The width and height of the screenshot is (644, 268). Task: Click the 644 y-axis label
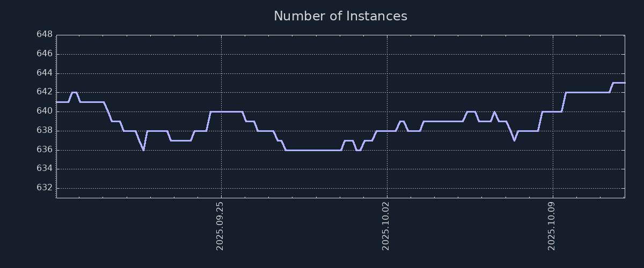pyautogui.click(x=44, y=73)
